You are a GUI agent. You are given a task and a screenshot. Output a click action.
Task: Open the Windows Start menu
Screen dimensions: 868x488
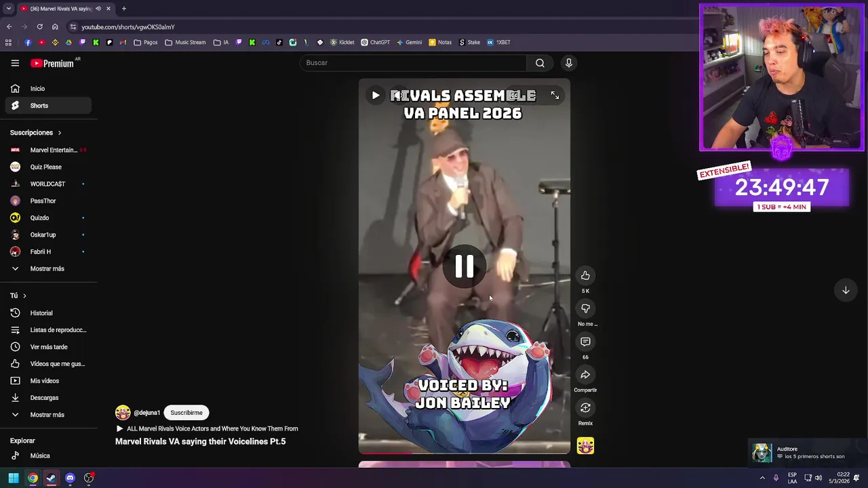pyautogui.click(x=14, y=479)
